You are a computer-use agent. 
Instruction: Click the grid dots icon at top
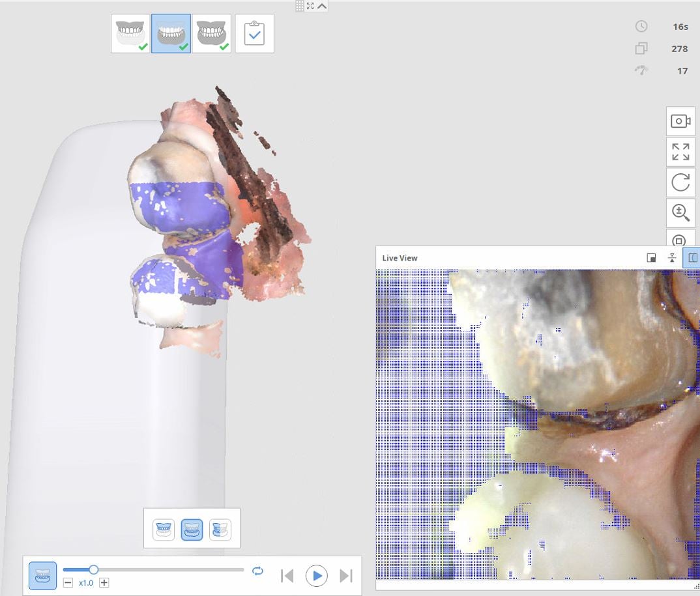click(x=300, y=6)
